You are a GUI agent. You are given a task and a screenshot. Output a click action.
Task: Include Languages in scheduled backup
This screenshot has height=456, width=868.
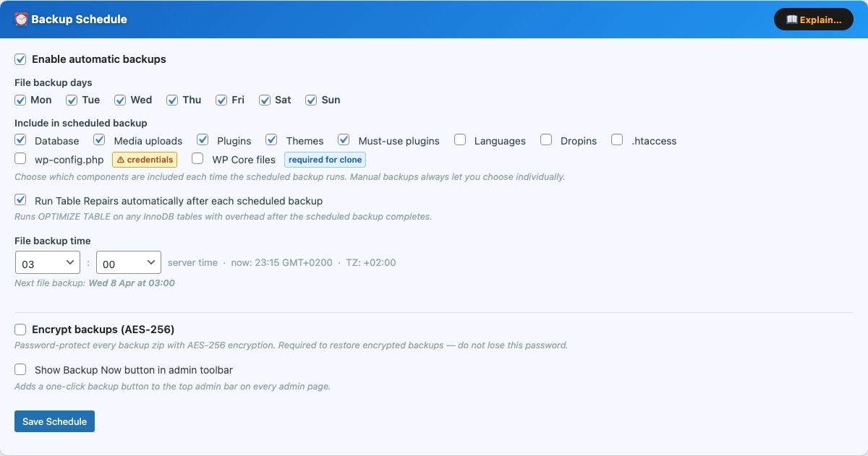tap(460, 140)
